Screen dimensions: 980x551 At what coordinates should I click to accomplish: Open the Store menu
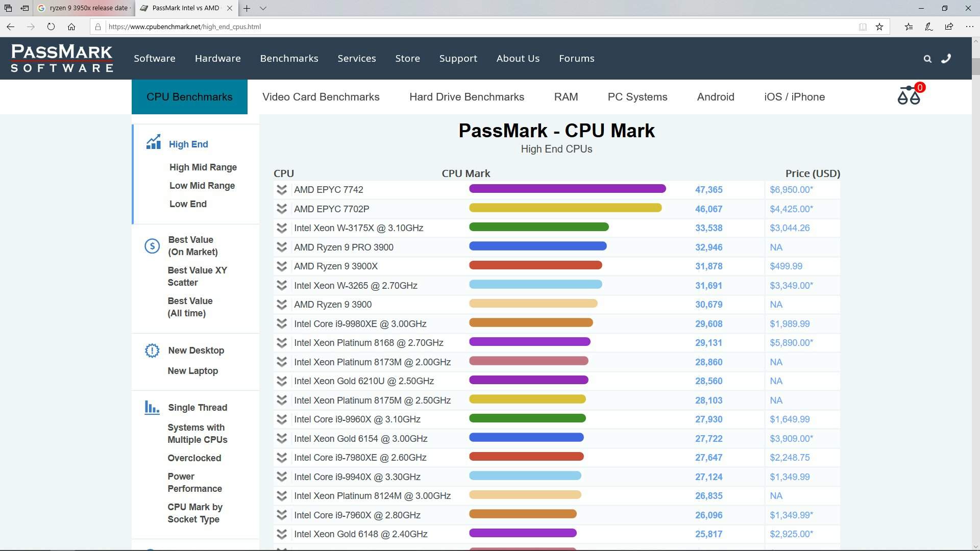coord(408,59)
